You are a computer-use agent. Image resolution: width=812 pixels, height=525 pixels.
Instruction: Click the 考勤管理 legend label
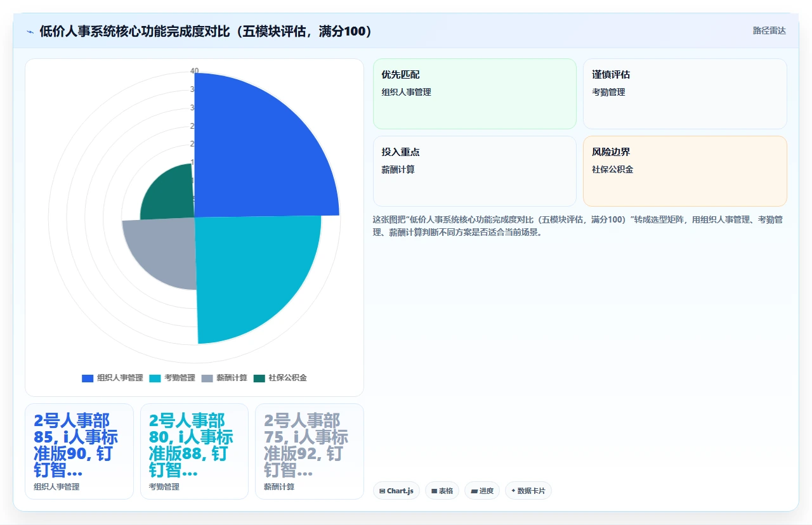[x=180, y=378]
